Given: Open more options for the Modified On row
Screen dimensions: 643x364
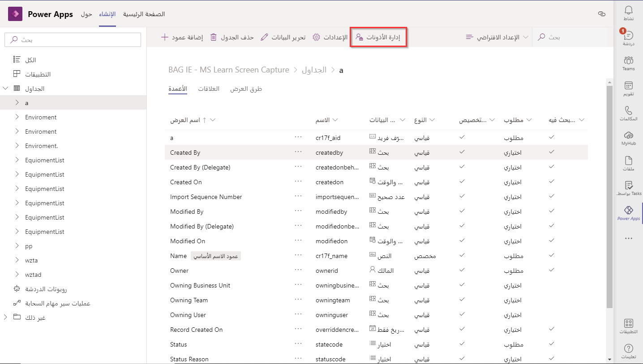Looking at the screenshot, I should coord(299,241).
